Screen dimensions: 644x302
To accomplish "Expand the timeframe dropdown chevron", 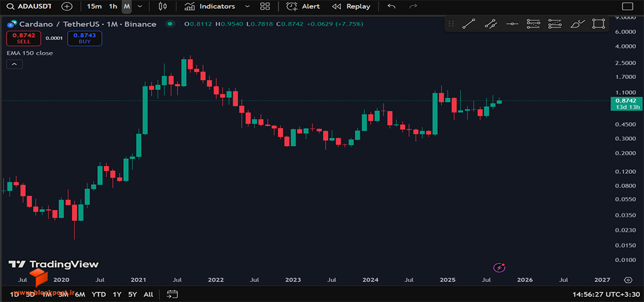I will coord(140,6).
